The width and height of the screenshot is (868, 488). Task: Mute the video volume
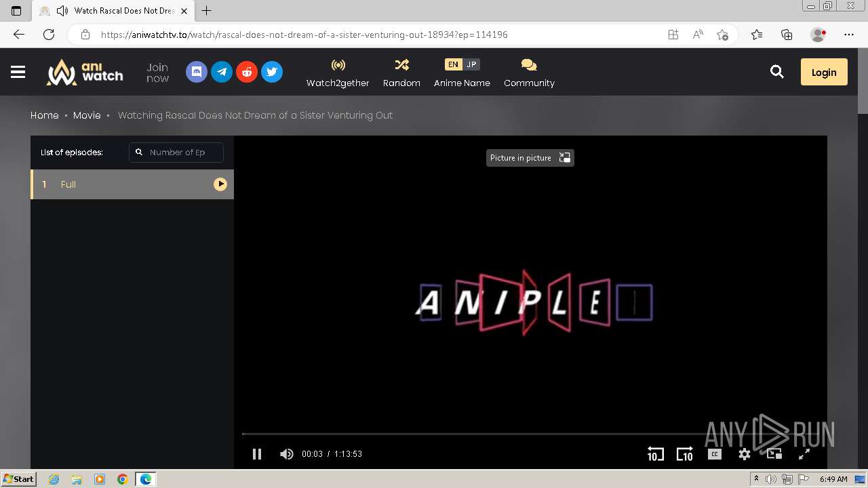[x=287, y=454]
